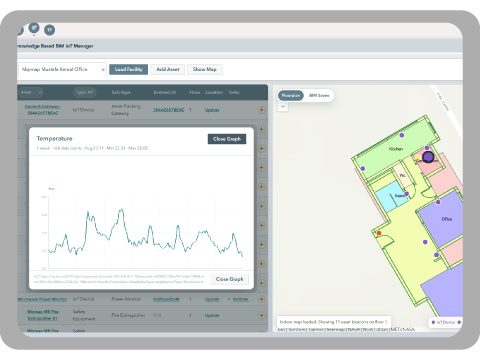Click the purple IoT marker at the Kitchen top edge
Screen dimensions: 480x360
click(402, 135)
